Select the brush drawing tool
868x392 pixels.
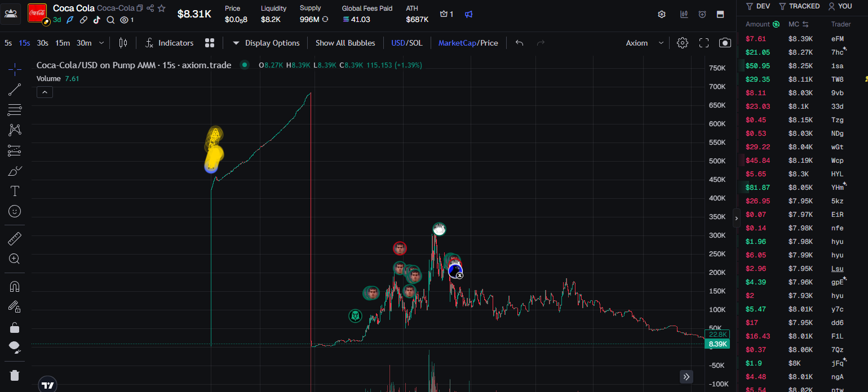pos(15,171)
